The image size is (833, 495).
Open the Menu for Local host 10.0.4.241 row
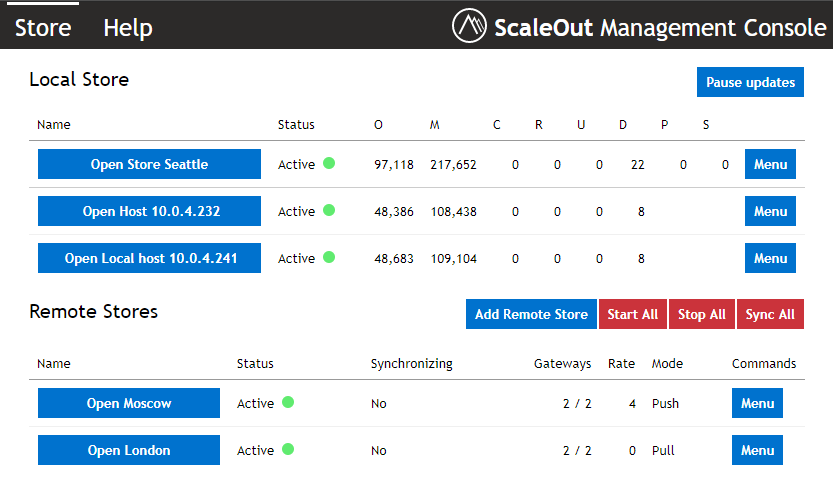770,258
